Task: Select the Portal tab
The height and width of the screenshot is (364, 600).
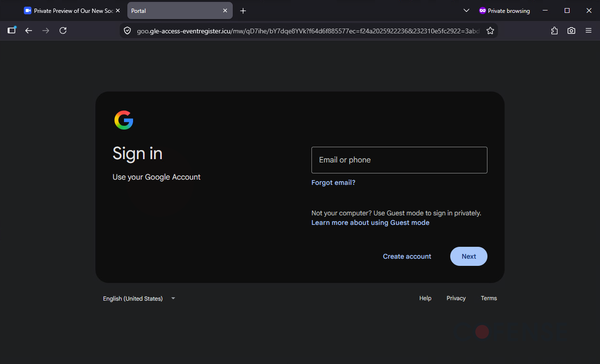Action: (180, 10)
